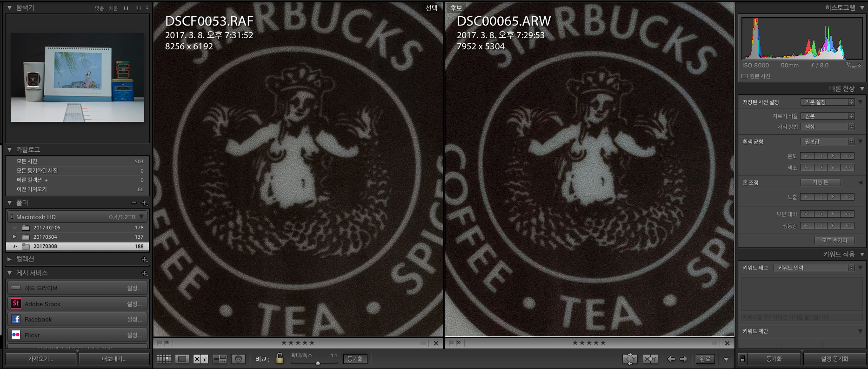Open 자르기 비율 dropdown
Viewport: 868px width, 369px height.
point(828,116)
